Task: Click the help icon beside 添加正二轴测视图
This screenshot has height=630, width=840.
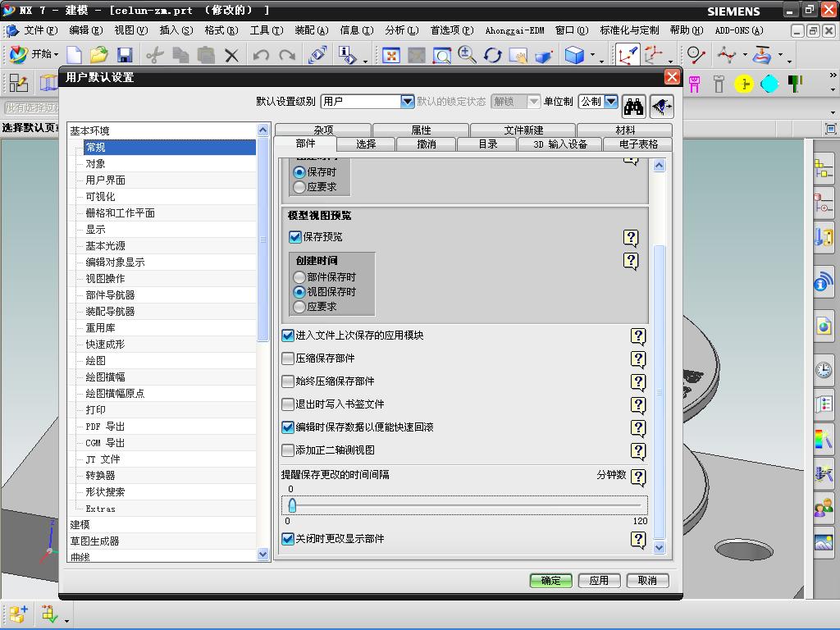Action: (638, 451)
